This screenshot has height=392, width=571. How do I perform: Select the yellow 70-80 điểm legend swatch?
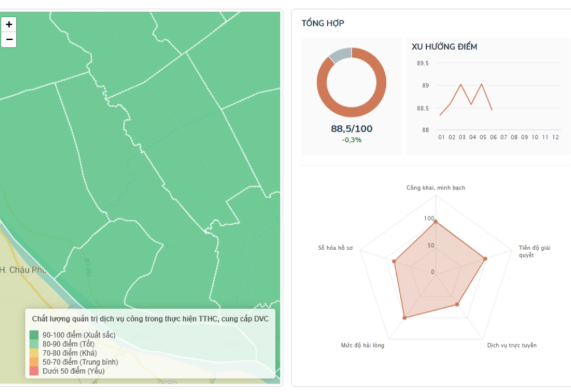(34, 353)
